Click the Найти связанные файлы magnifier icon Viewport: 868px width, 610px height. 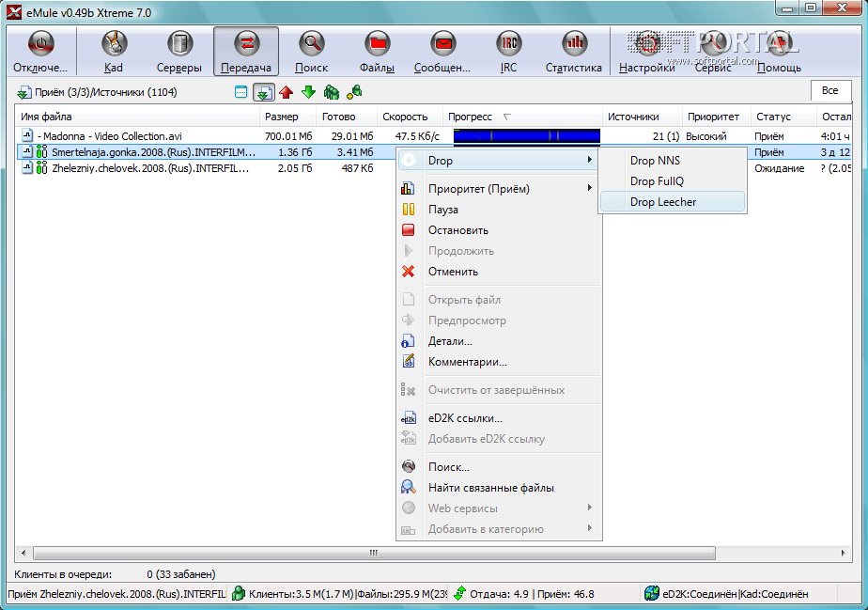pos(408,488)
